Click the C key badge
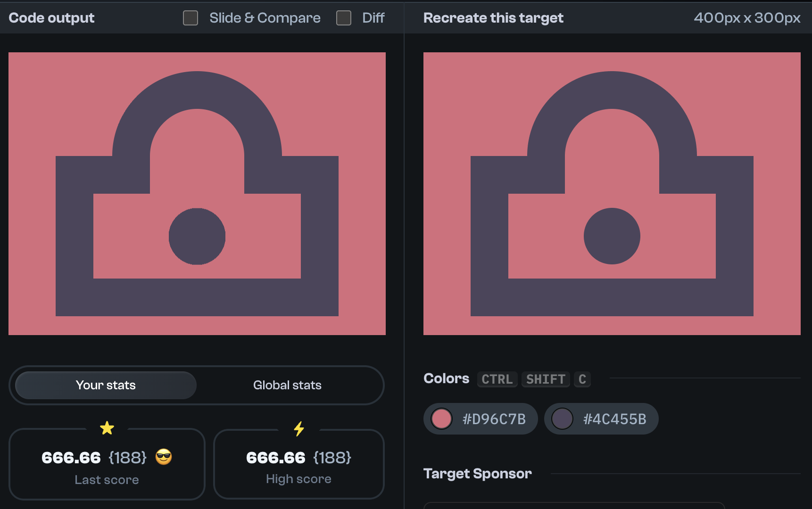The height and width of the screenshot is (509, 812). 582,379
